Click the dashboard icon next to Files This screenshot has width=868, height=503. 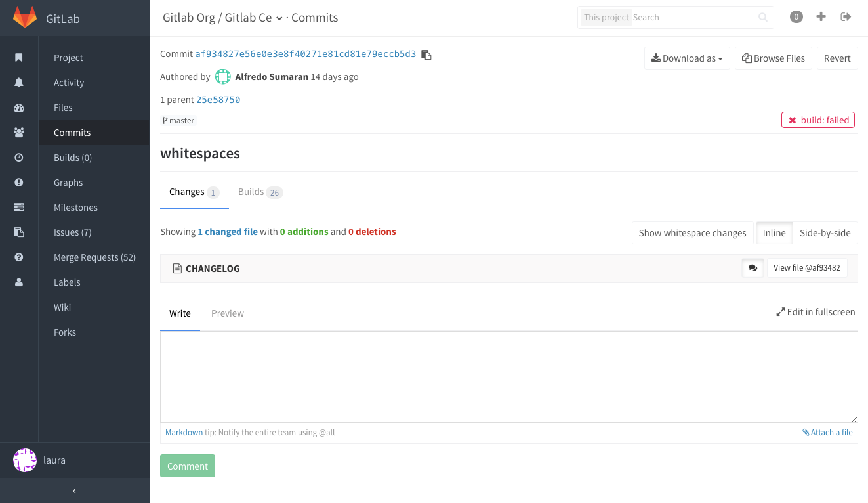click(19, 108)
